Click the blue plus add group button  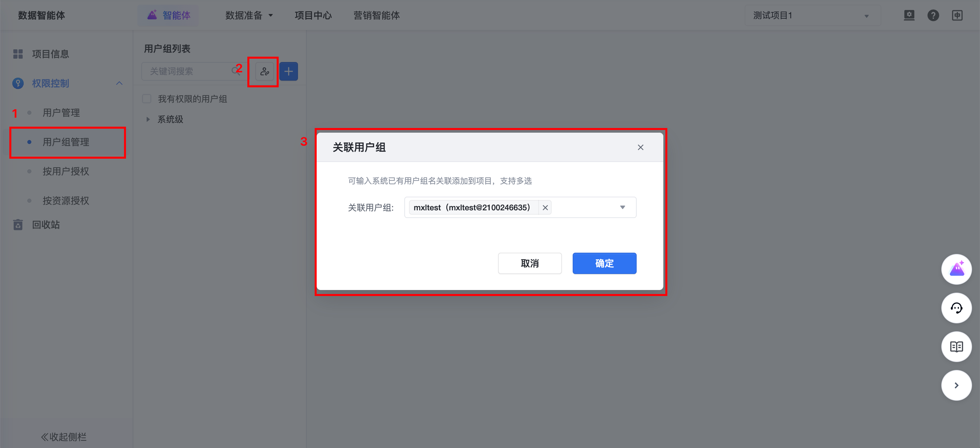(x=288, y=71)
